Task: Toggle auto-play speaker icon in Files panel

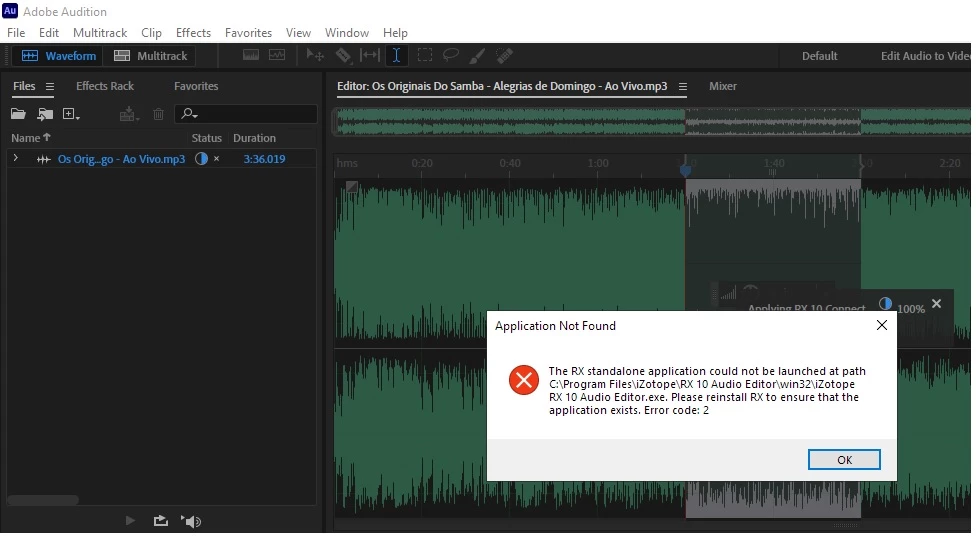Action: point(191,521)
